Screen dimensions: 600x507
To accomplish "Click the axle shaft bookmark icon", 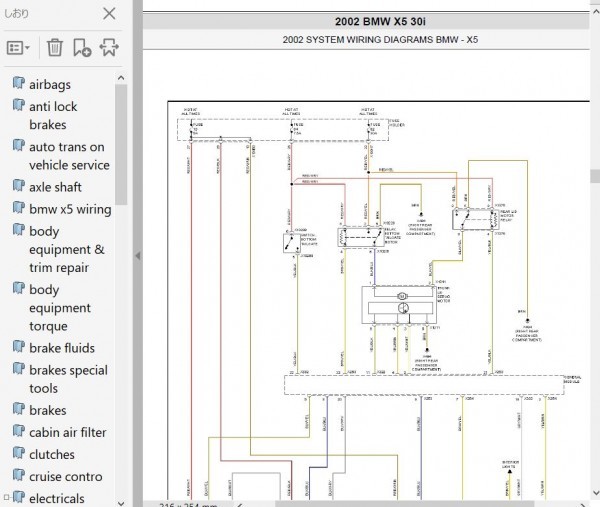I will pyautogui.click(x=19, y=186).
